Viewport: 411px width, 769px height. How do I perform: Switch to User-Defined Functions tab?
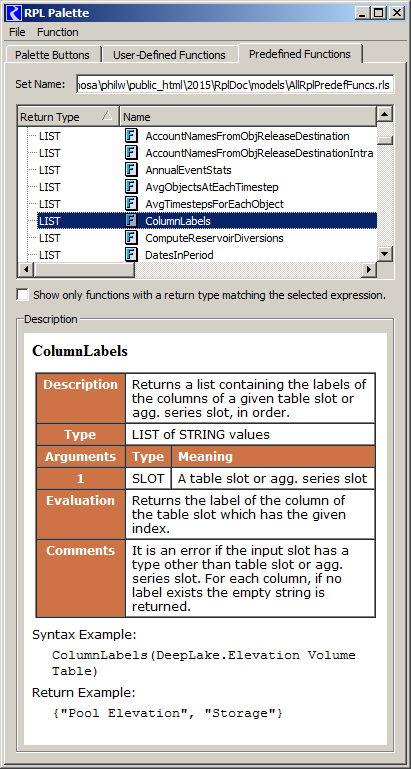pyautogui.click(x=169, y=54)
